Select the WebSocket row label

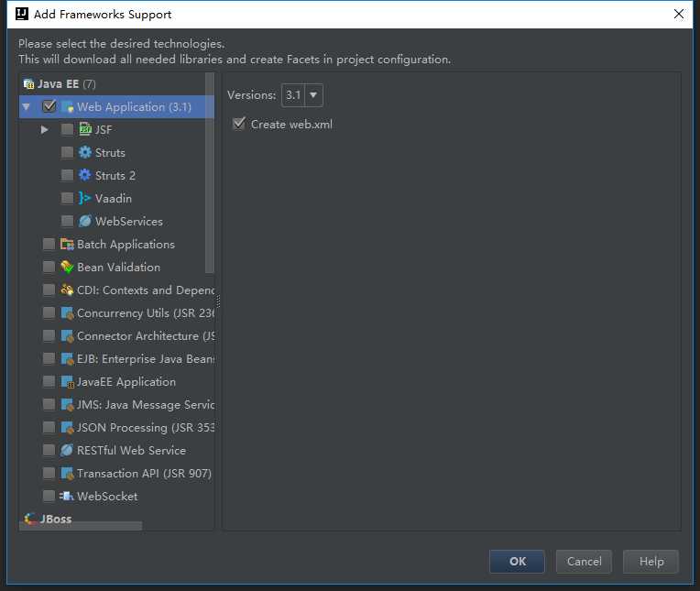(107, 497)
